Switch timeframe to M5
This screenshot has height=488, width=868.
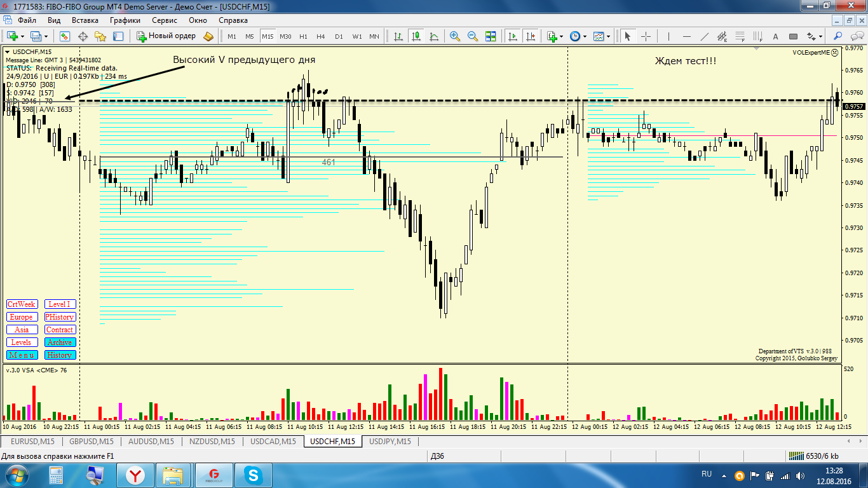(x=250, y=36)
